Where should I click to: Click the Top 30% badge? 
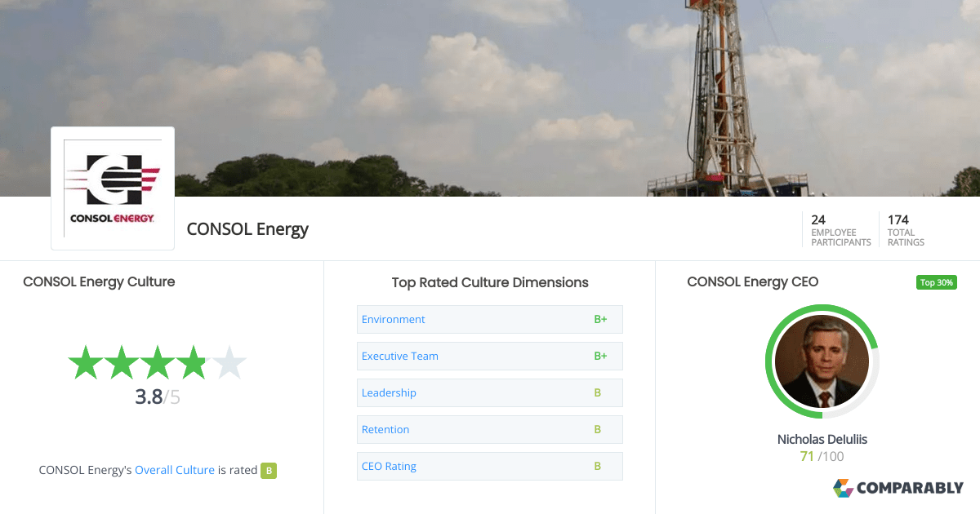[x=936, y=281]
